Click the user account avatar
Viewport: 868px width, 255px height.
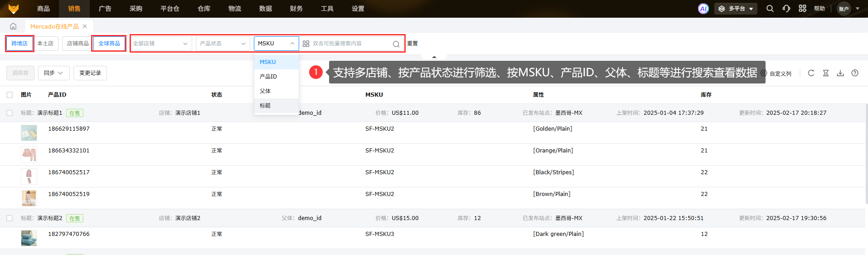(844, 9)
